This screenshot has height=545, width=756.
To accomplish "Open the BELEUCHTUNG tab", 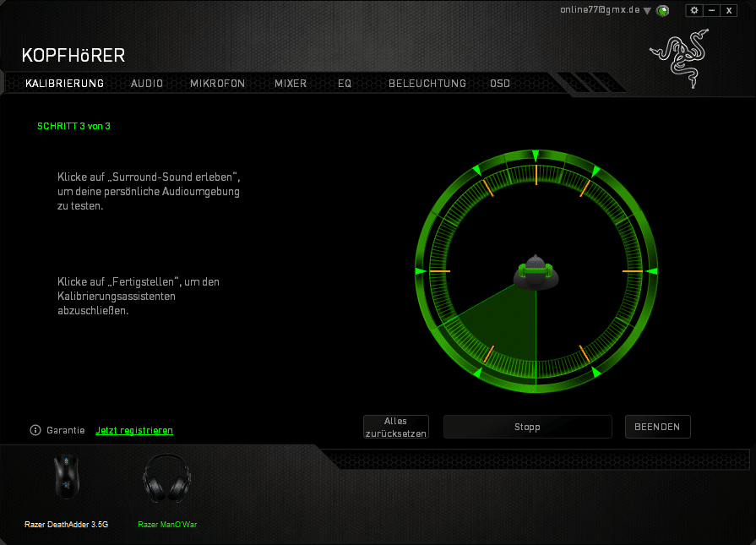I will pos(427,84).
